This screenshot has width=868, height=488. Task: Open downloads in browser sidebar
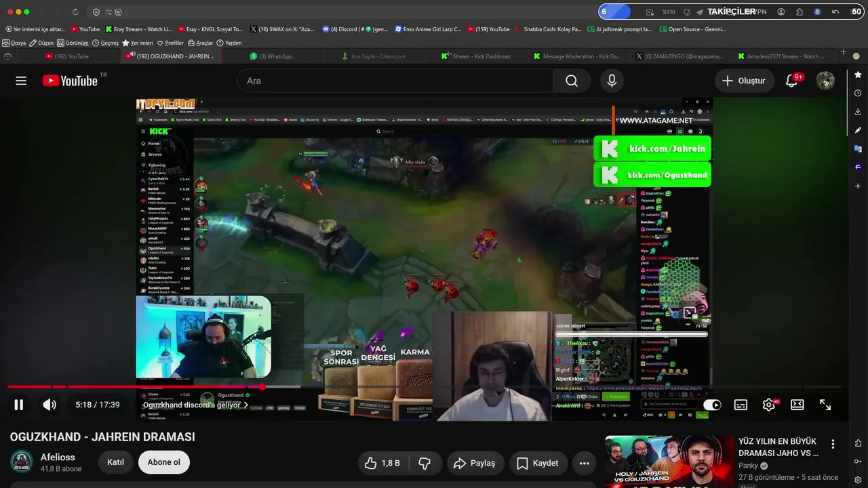[x=858, y=111]
